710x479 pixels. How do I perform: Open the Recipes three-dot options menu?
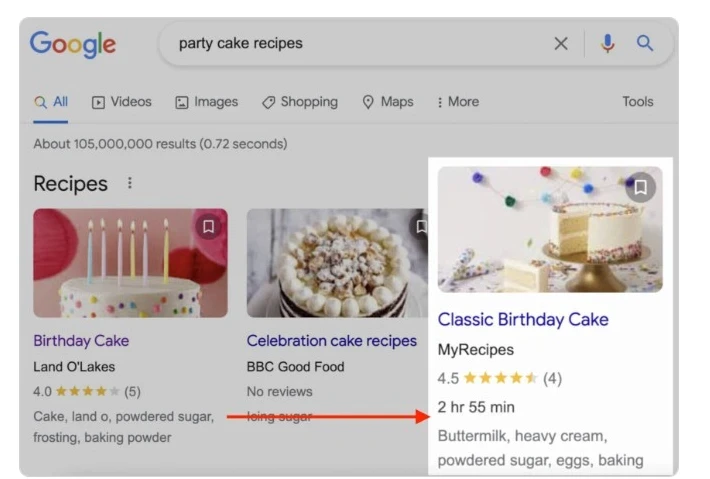pos(128,184)
